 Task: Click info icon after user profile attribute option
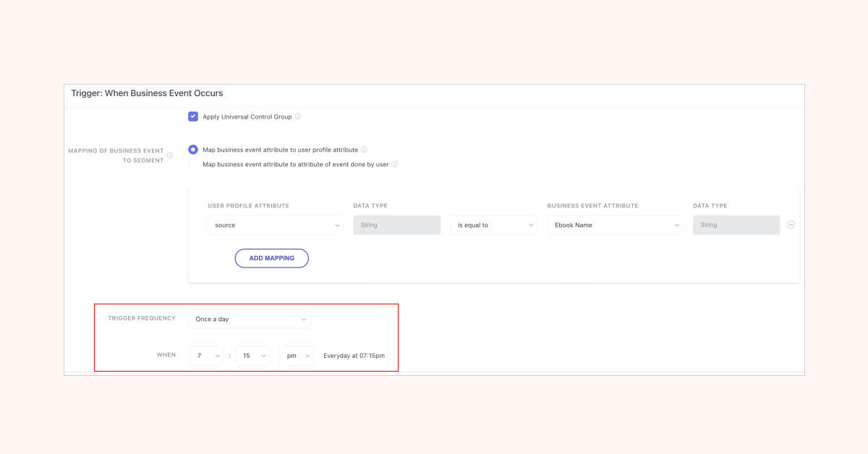364,150
